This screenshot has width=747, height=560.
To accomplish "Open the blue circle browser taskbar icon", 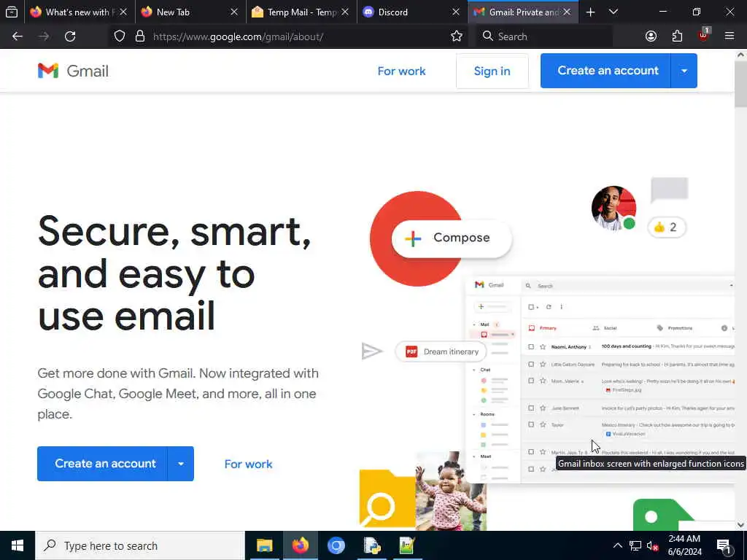I will pos(336,545).
